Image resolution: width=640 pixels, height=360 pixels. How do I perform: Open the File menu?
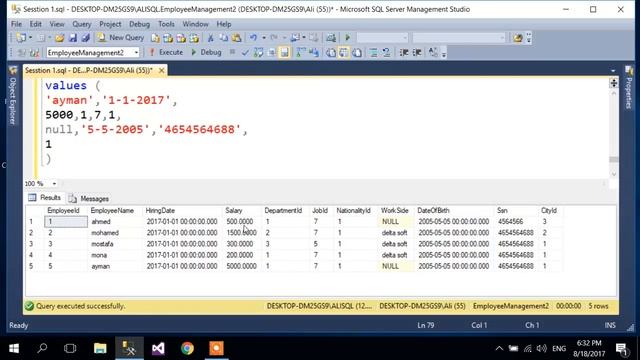coord(16,24)
